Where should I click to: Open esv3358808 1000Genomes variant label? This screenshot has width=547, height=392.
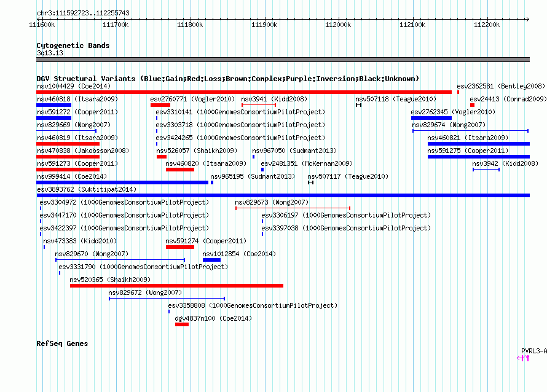[x=253, y=305]
